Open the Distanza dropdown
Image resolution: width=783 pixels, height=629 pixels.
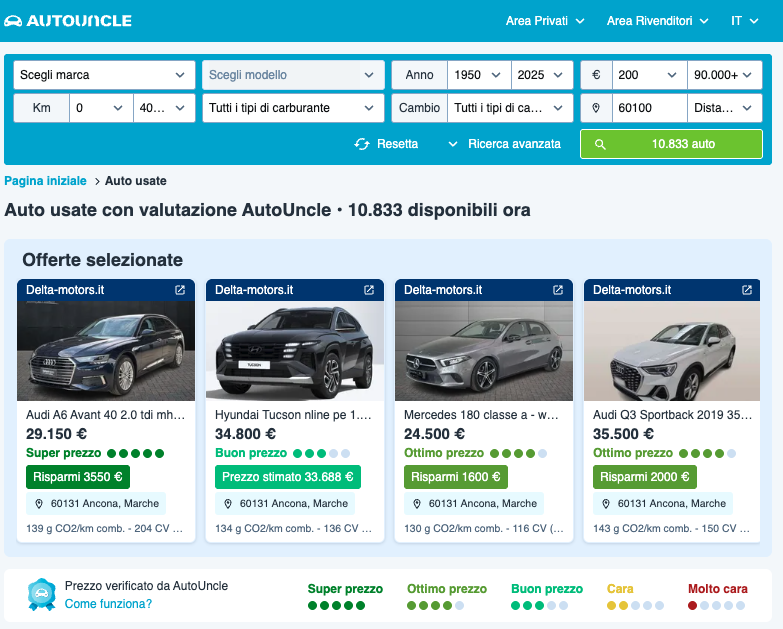pos(725,108)
